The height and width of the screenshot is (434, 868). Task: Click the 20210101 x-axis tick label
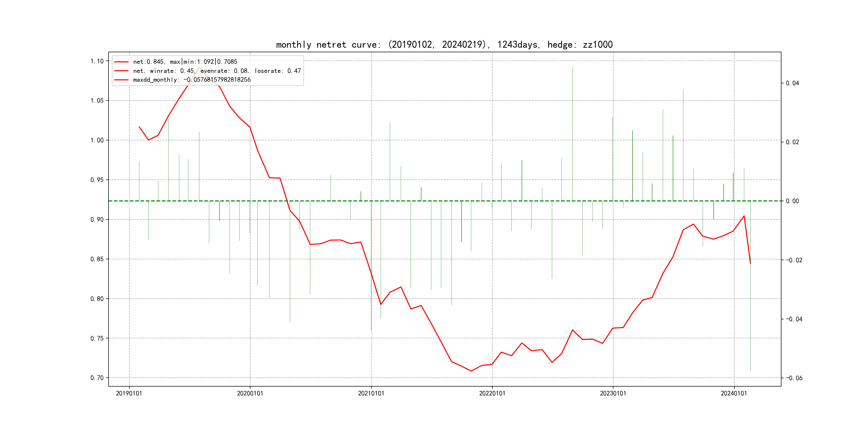click(x=371, y=393)
